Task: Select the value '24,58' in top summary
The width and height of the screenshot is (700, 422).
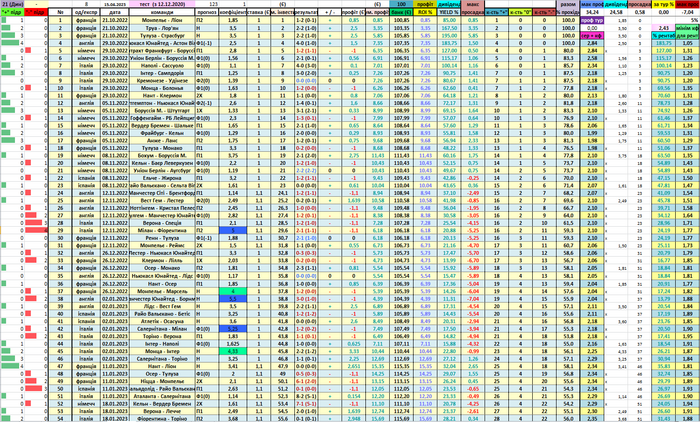Action: click(616, 12)
